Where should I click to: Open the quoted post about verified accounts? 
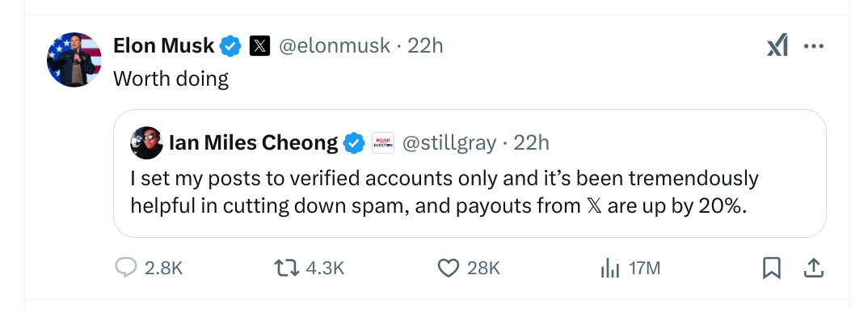pos(470,173)
